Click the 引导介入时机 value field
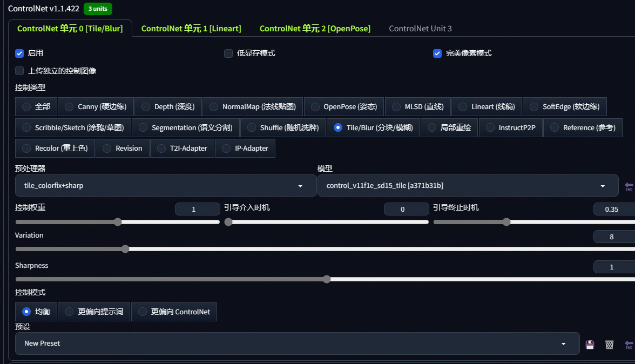The width and height of the screenshot is (635, 364). click(x=407, y=209)
